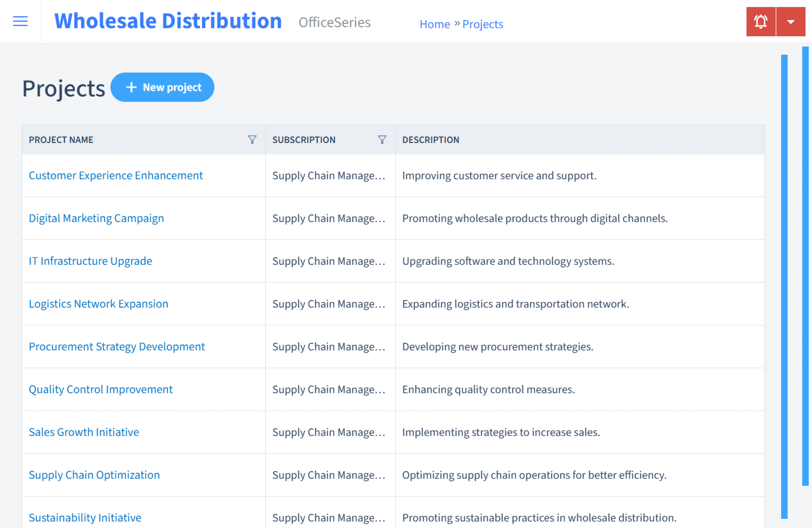This screenshot has height=528, width=812.
Task: Open the hamburger navigation menu
Action: (x=20, y=21)
